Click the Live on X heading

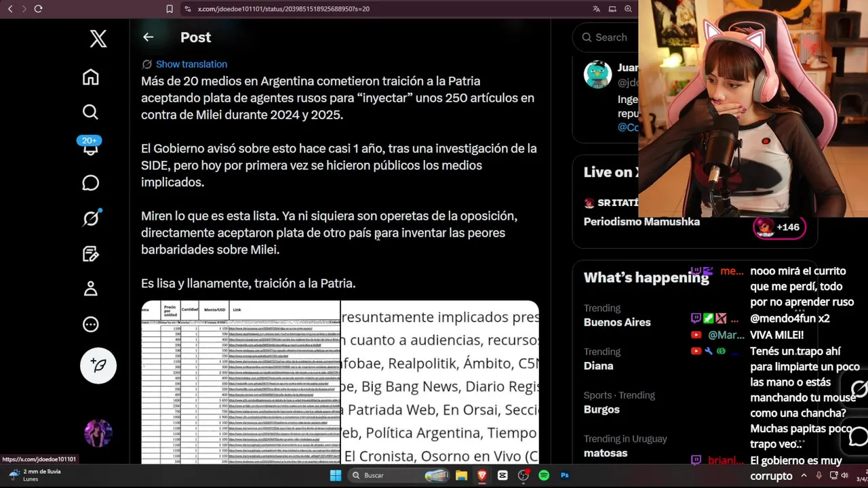click(x=611, y=172)
